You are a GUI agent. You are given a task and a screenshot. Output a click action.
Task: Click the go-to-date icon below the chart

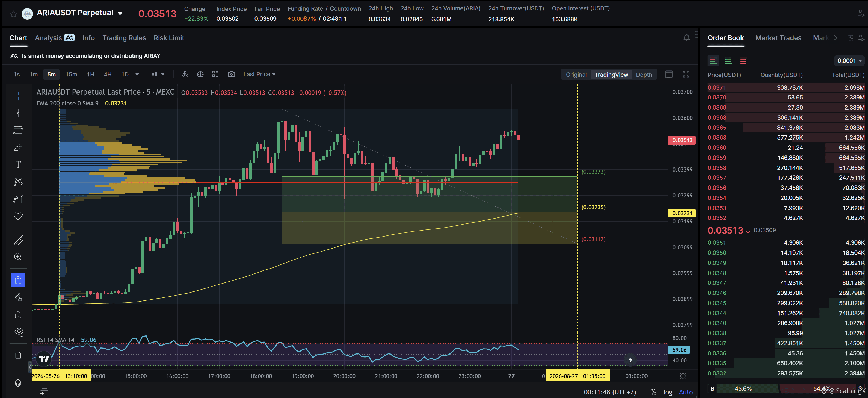point(45,392)
